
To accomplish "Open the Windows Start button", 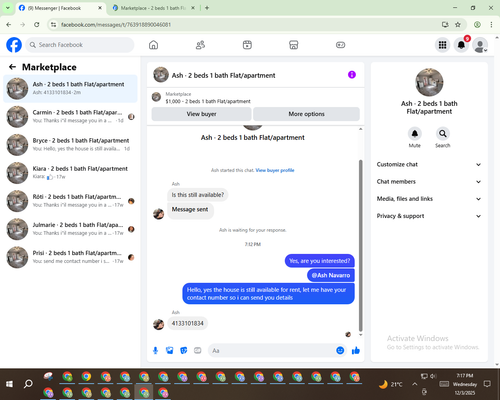I will point(9,384).
